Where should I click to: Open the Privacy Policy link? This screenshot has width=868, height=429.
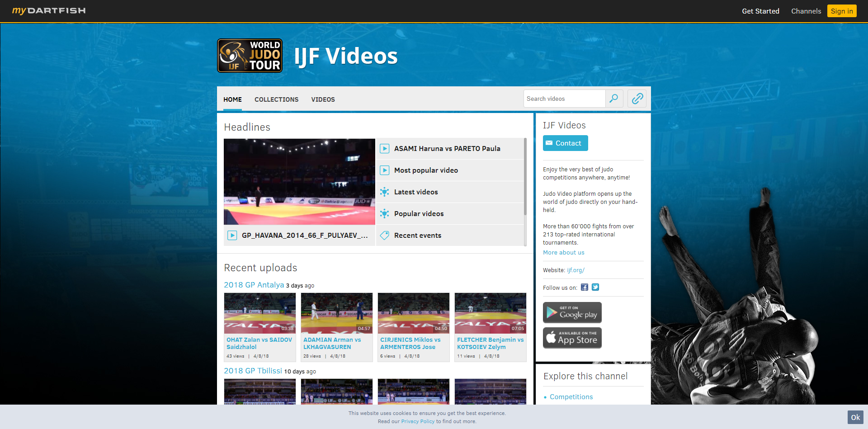(418, 421)
